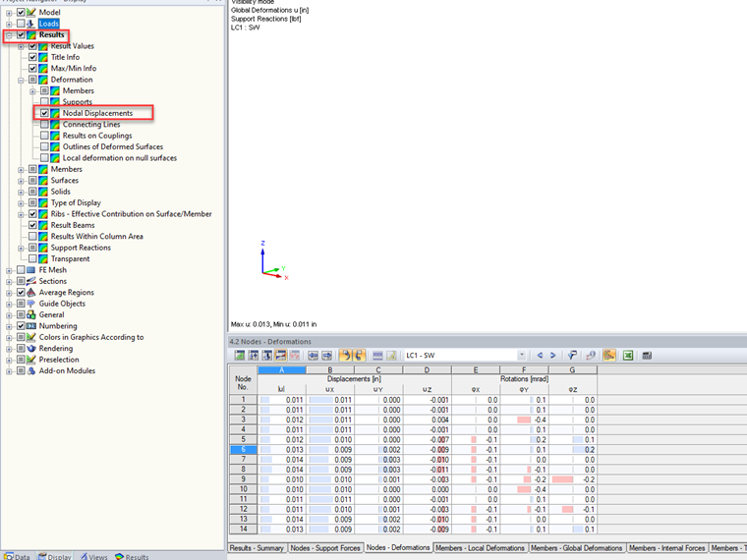This screenshot has height=560, width=747.
Task: Collapse the Results tree node
Action: point(9,35)
